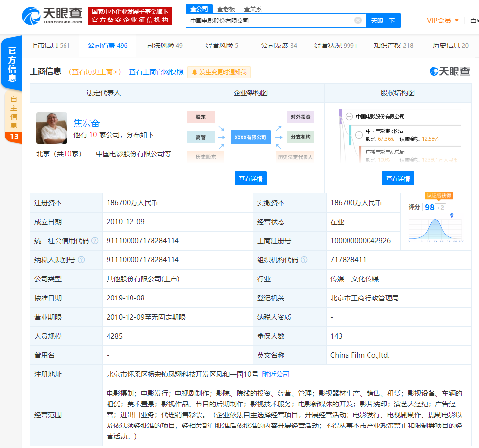This screenshot has width=479, height=448.
Task: Open help icon beside 组织机构代码
Action: pos(304,260)
